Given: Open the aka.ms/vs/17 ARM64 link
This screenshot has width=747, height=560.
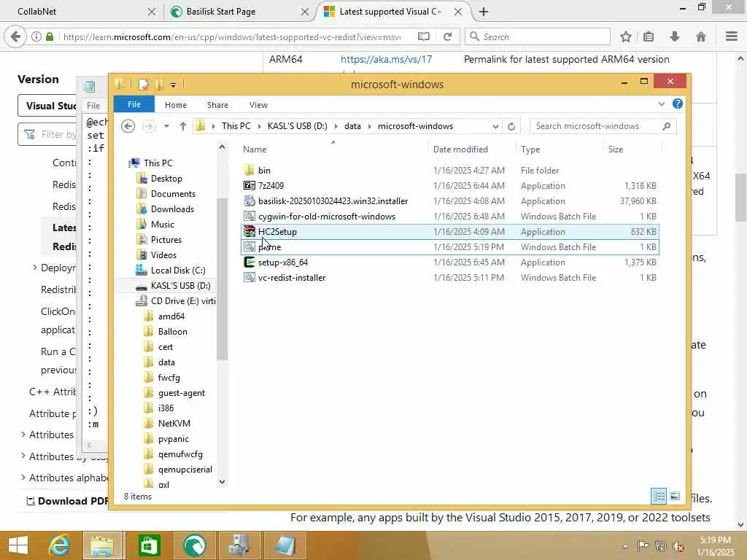Looking at the screenshot, I should [387, 60].
